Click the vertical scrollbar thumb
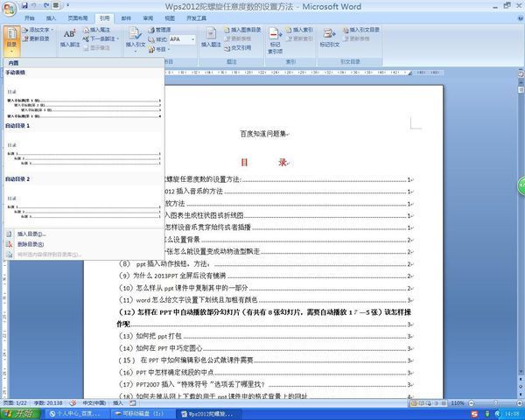The width and height of the screenshot is (525, 420). (x=521, y=90)
